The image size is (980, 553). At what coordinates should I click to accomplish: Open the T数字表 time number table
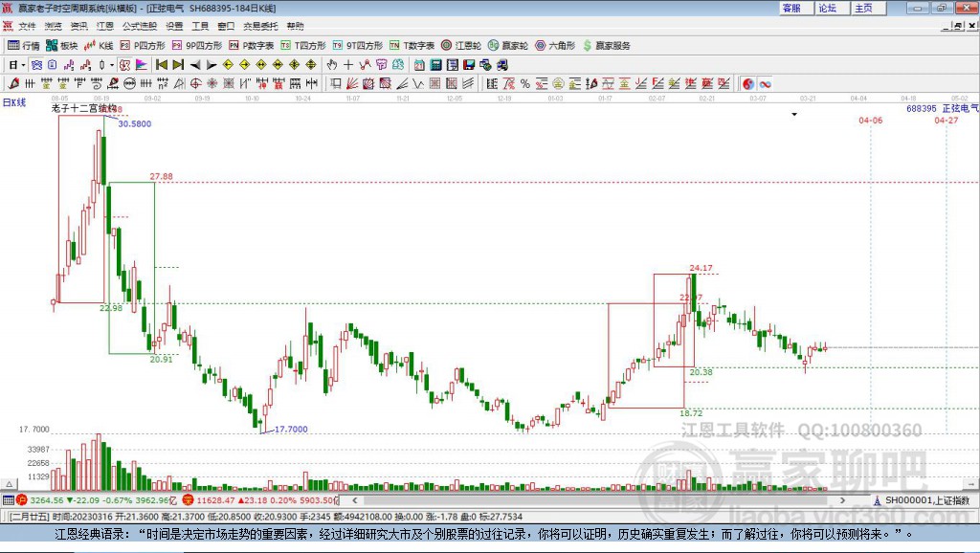click(x=412, y=46)
